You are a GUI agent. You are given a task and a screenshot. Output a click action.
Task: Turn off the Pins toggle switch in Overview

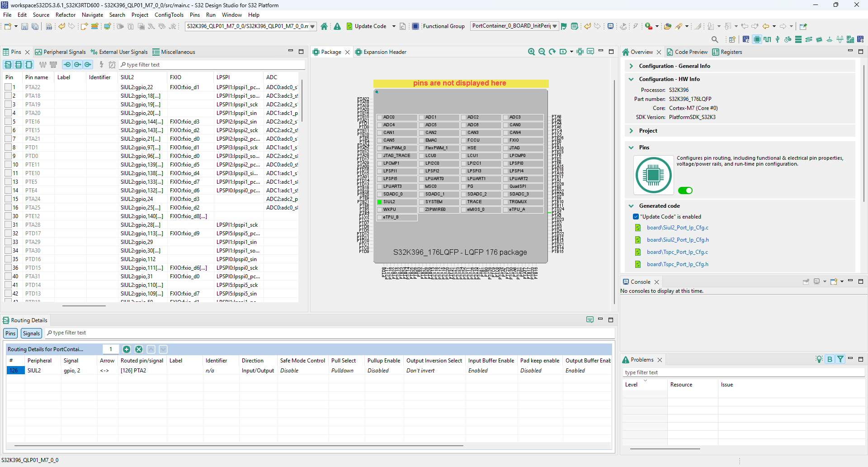click(x=685, y=191)
